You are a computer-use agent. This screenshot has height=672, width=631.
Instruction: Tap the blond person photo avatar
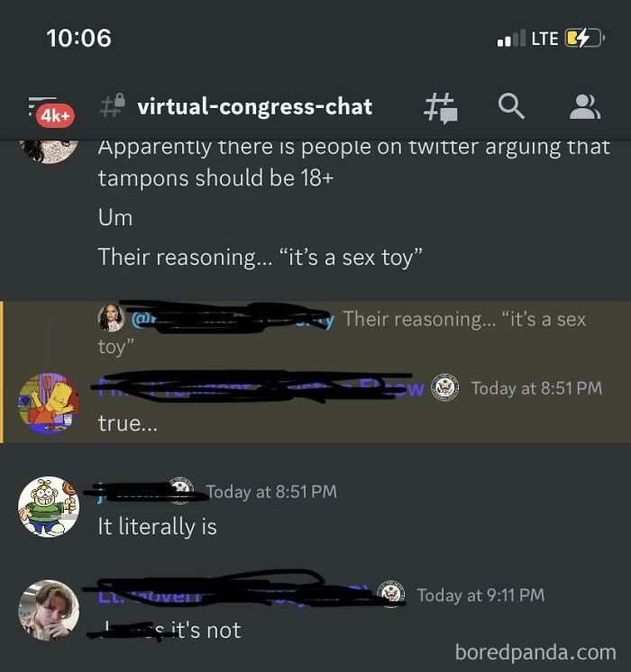tap(49, 610)
